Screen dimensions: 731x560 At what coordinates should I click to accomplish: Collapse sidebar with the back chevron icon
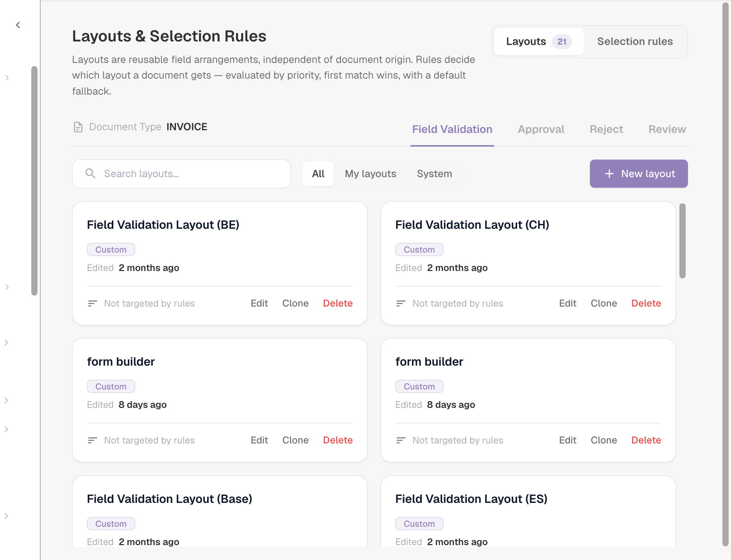pos(18,25)
